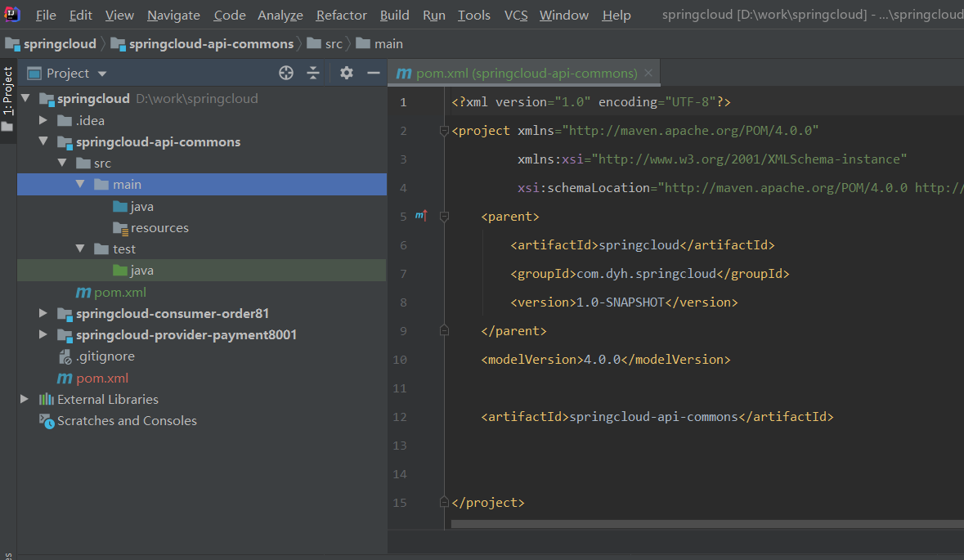Image resolution: width=964 pixels, height=560 pixels.
Task: Click the .idea folder icon
Action: pyautogui.click(x=65, y=120)
